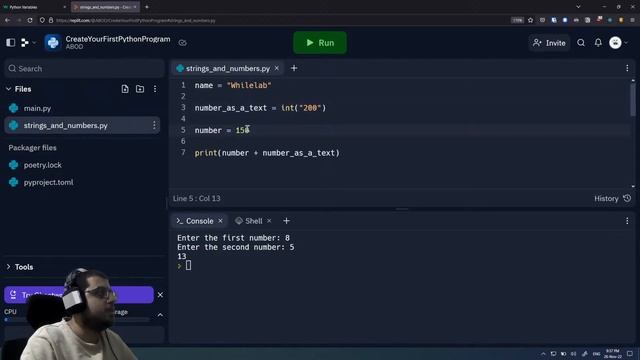Select strings_and_numbers.py in file tree

[82, 125]
